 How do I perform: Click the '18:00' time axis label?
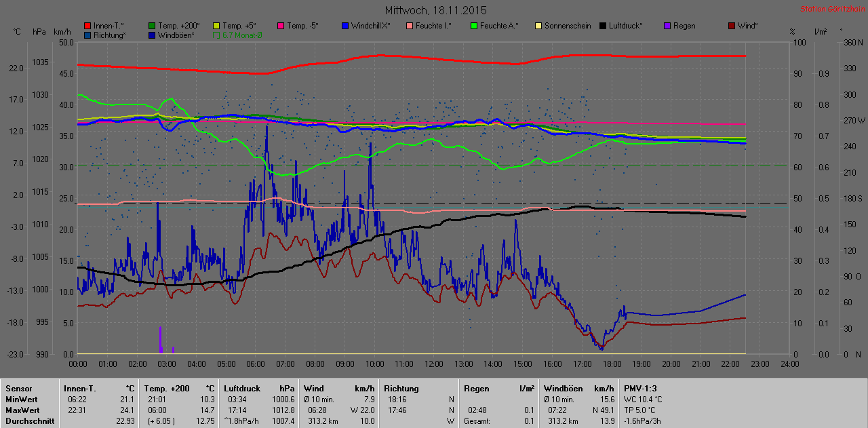click(612, 364)
